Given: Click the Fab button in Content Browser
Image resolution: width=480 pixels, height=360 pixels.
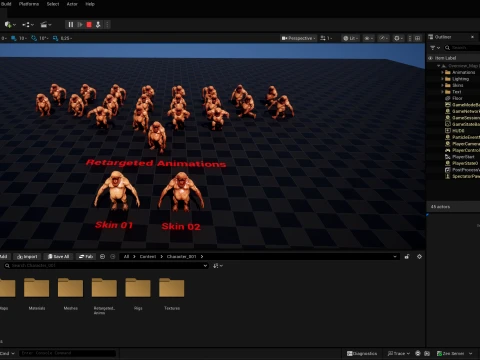Looking at the screenshot, I should (86, 257).
